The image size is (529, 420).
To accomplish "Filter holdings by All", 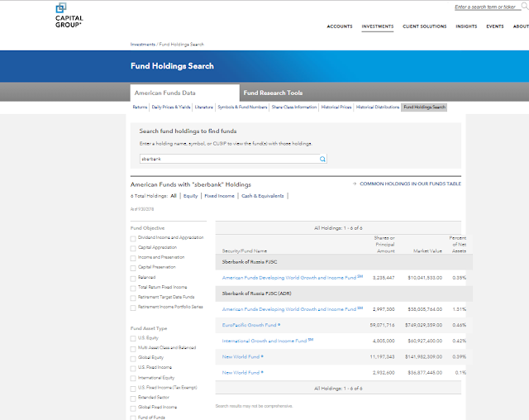I will pos(174,196).
